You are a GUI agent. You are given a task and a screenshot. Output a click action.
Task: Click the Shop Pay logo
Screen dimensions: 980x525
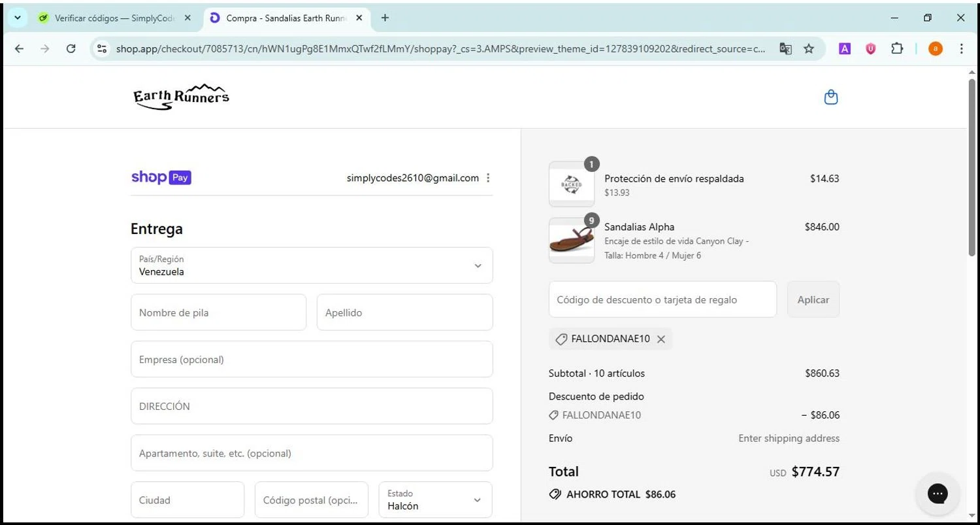click(x=161, y=177)
